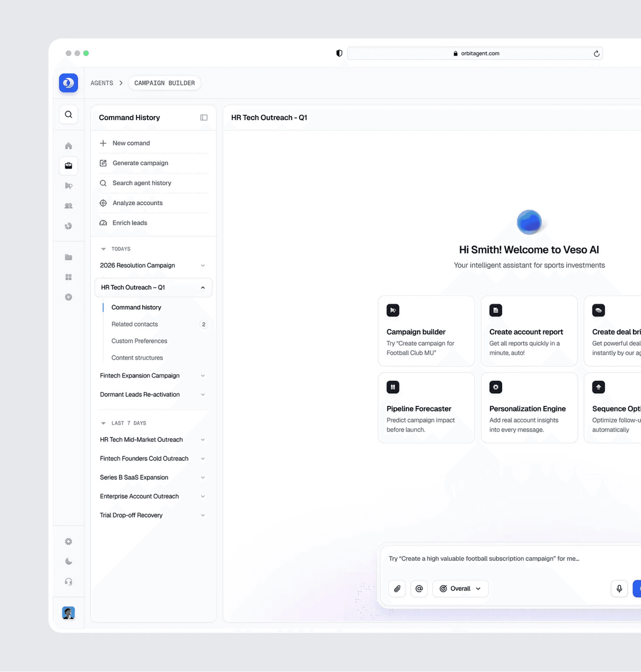Viewport: 641px width, 672px height.
Task: Click the Orbit app logo icon
Action: click(68, 83)
